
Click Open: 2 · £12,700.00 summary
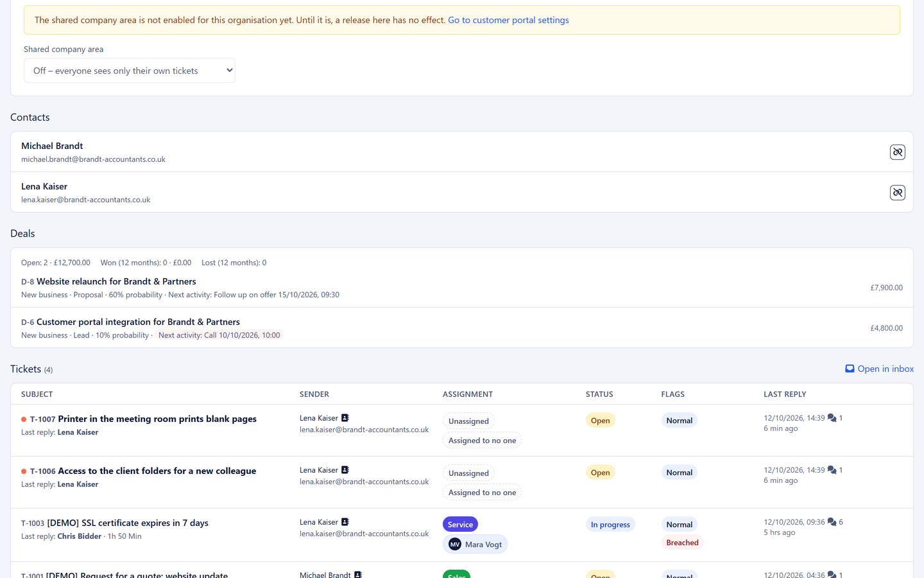tap(56, 263)
